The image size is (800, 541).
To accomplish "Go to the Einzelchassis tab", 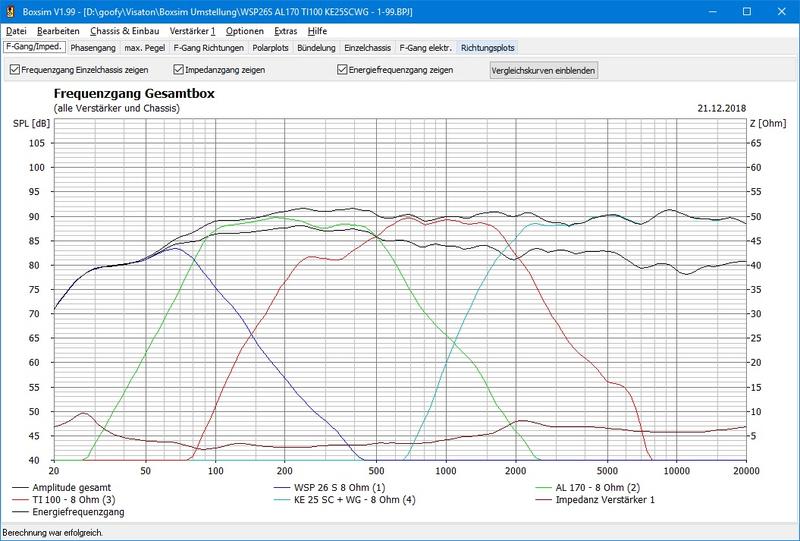I will pos(367,47).
